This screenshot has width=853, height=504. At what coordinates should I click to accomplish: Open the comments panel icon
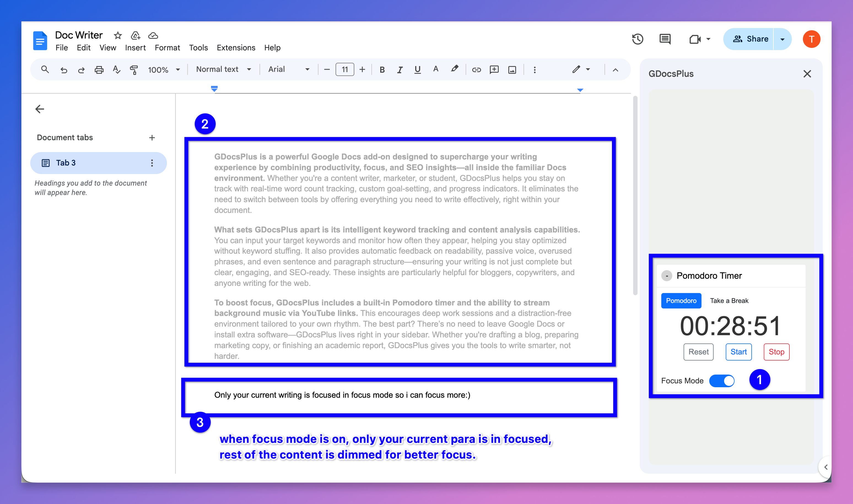[665, 39]
